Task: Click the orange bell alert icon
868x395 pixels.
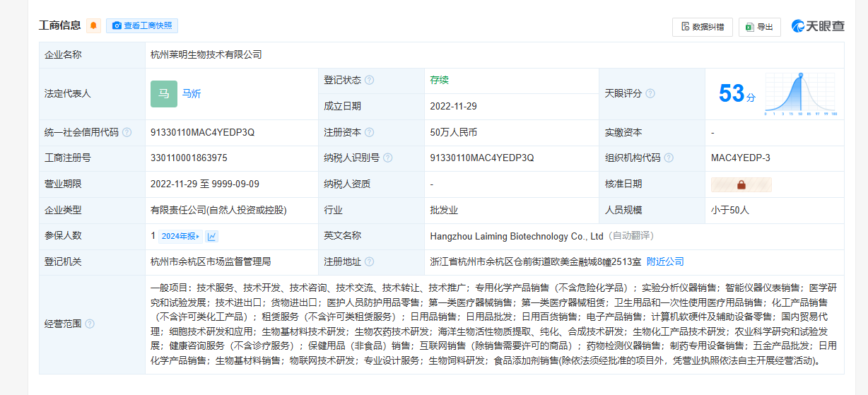Action: click(93, 26)
